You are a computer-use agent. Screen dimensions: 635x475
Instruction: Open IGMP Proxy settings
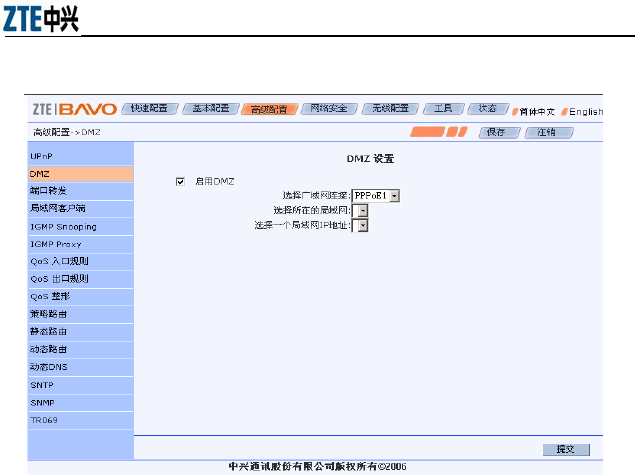point(81,245)
